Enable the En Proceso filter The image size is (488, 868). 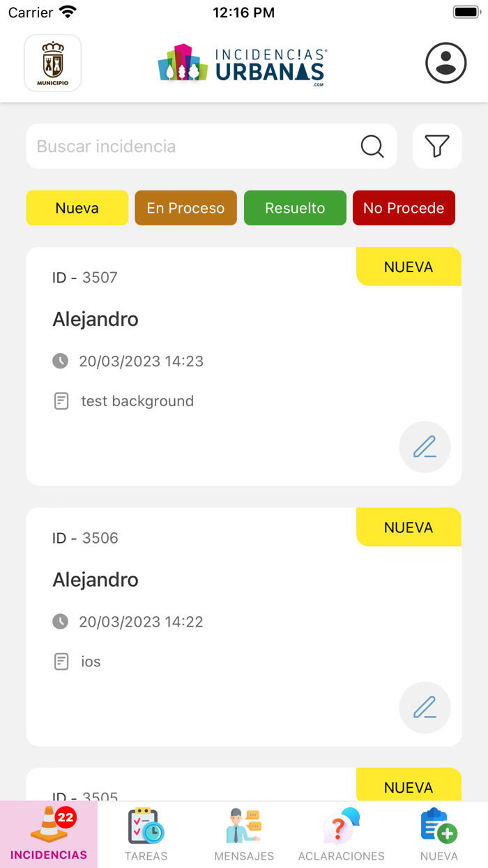[185, 207]
